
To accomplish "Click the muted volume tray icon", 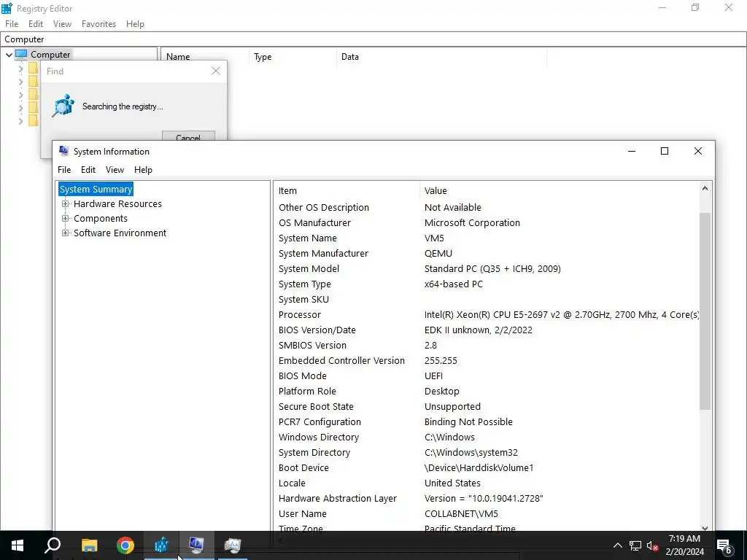I will click(652, 545).
